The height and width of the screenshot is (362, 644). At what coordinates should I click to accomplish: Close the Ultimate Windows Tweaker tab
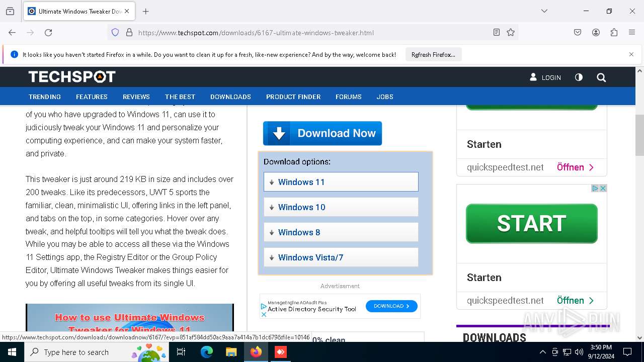click(127, 11)
